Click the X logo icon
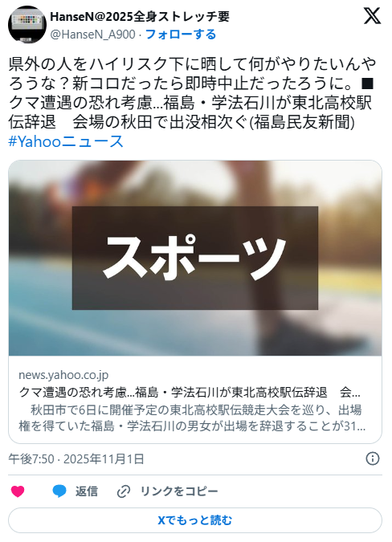This screenshot has height=542, width=392. coord(372,16)
